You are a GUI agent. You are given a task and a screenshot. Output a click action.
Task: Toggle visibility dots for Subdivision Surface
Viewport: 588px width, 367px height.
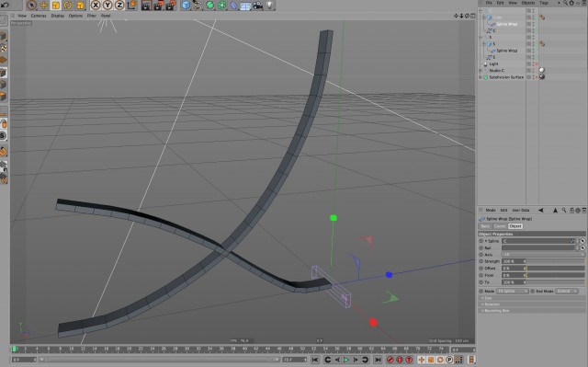(533, 77)
